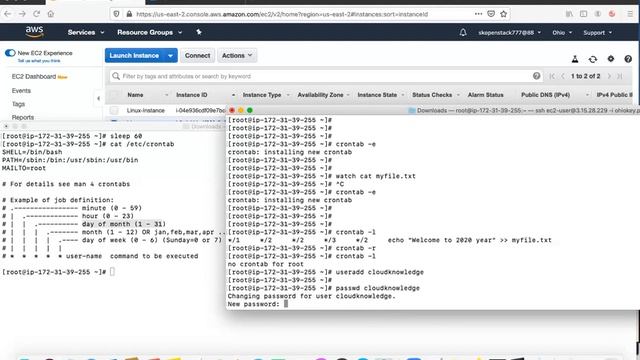The image size is (640, 360).
Task: Click the instance filter search field
Action: point(325,76)
